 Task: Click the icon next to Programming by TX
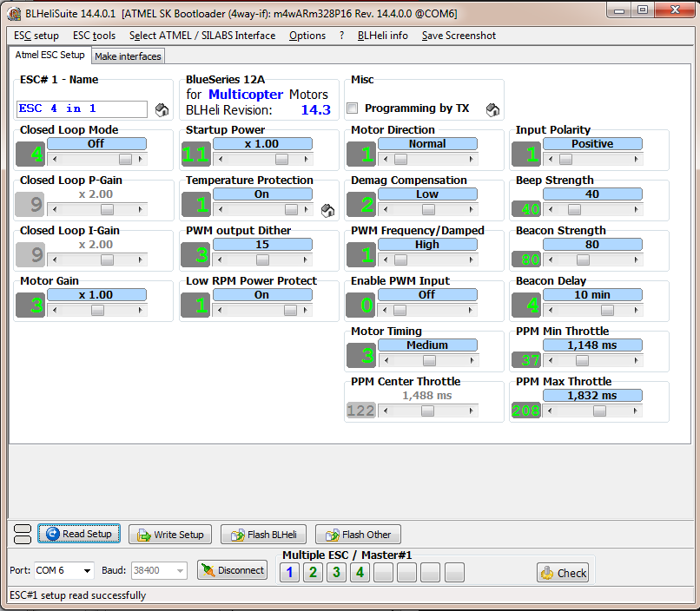coord(492,109)
